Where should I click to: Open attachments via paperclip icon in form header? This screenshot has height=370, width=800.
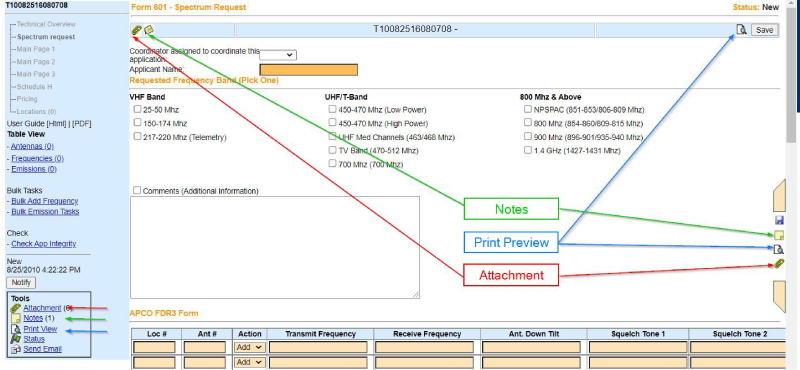(136, 30)
